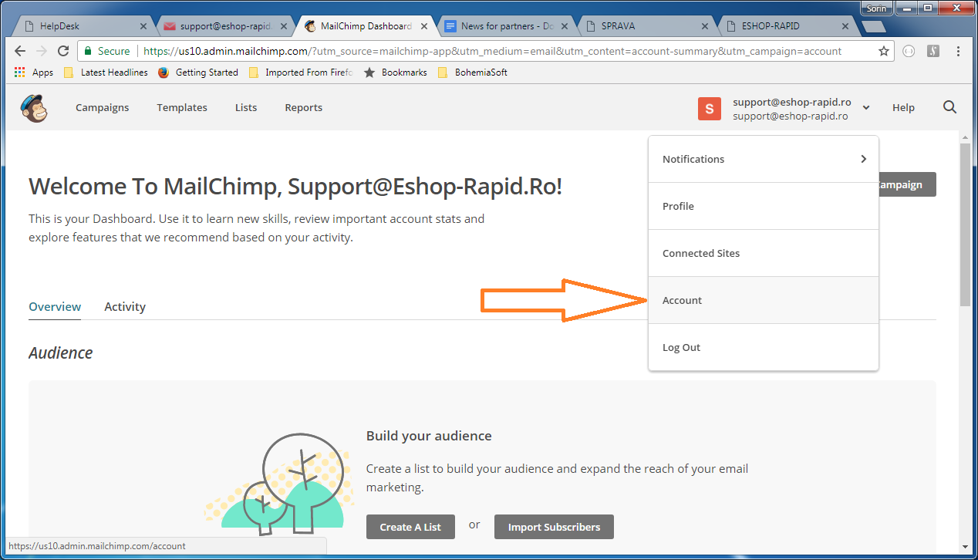Open the Latest Headlines bookmark folder

pyautogui.click(x=106, y=73)
